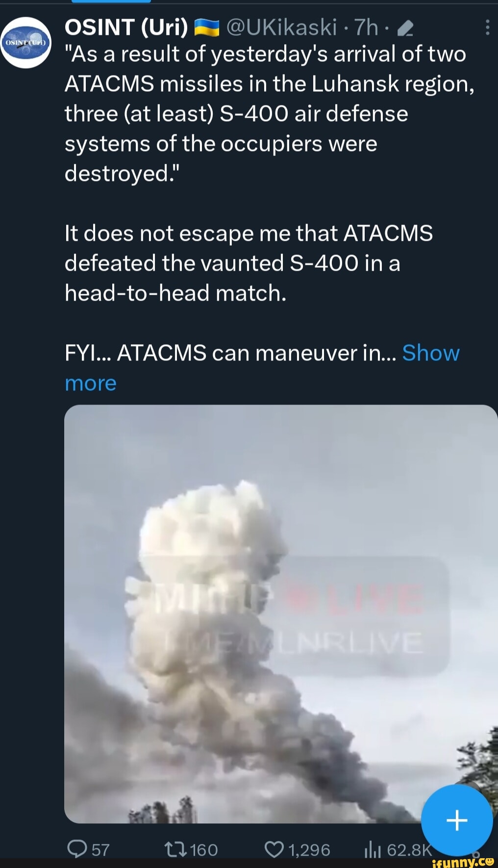This screenshot has height=868, width=498.
Task: Open the OSINT (Uri) display name
Action: point(126,28)
